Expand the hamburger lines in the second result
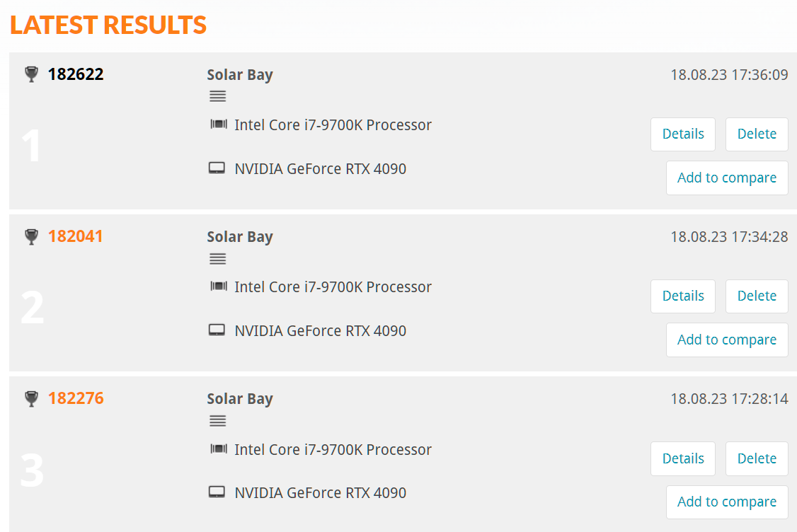The width and height of the screenshot is (797, 532). [x=218, y=259]
